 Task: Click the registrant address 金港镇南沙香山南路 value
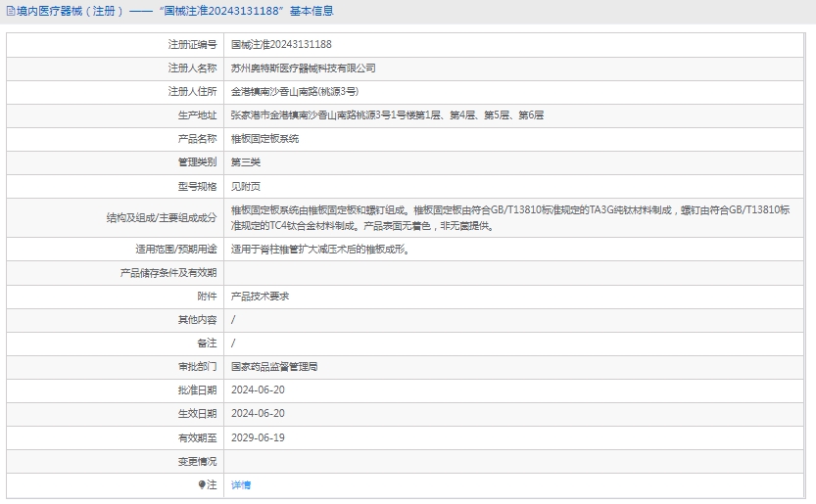click(x=294, y=92)
